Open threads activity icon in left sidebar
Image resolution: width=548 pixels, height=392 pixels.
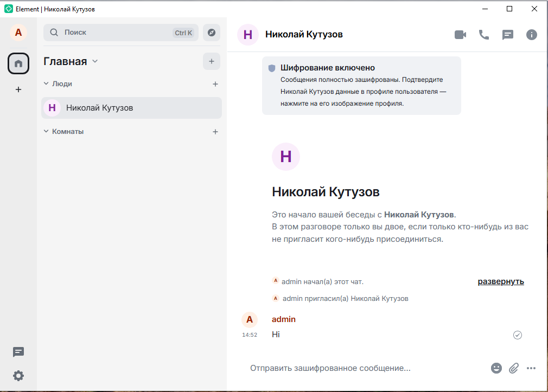(x=18, y=352)
